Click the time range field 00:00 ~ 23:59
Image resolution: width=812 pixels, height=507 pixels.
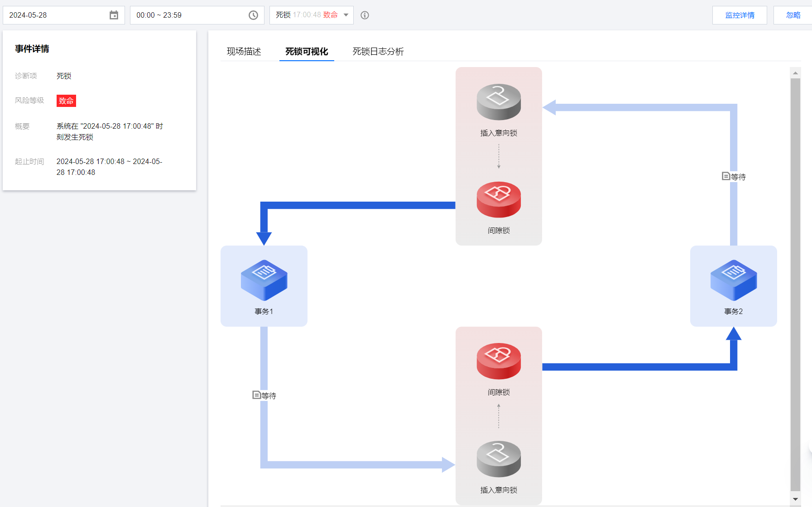click(197, 15)
